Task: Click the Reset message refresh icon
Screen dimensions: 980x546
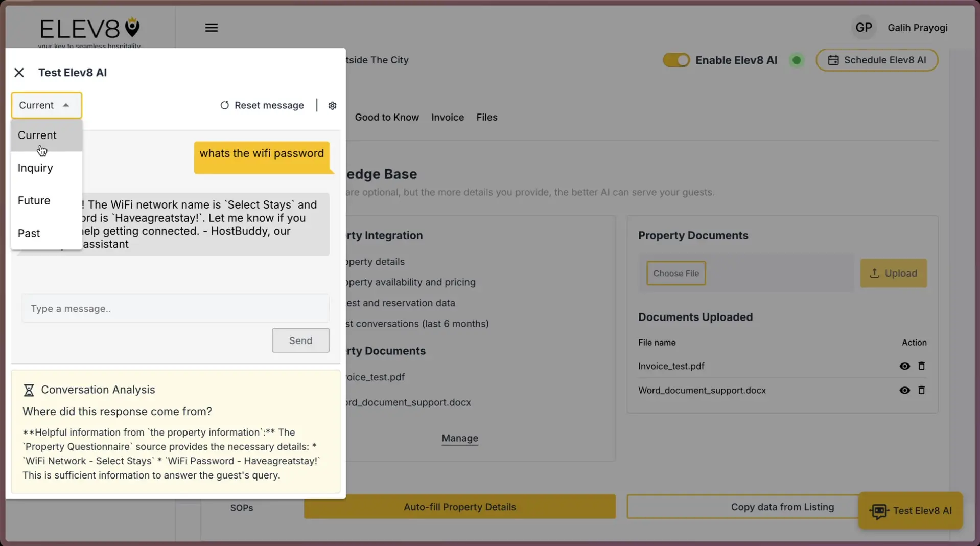Action: [225, 105]
